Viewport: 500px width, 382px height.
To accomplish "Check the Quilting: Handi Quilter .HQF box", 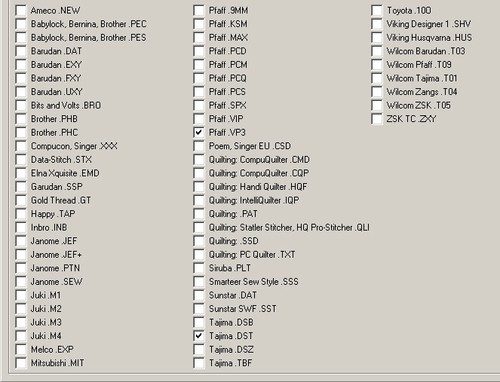I will [x=199, y=187].
